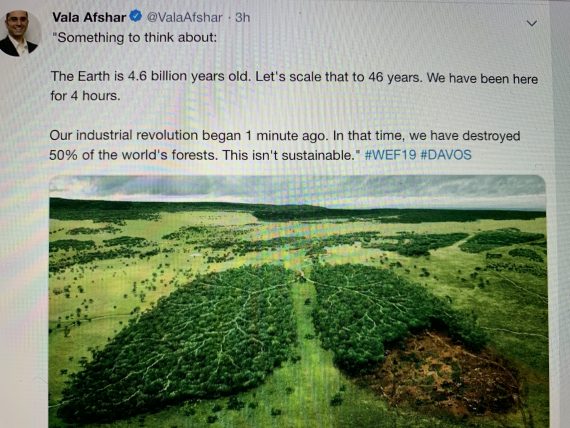Click the cloudy sky area of the photo
This screenshot has width=570, height=428.
coord(297,189)
